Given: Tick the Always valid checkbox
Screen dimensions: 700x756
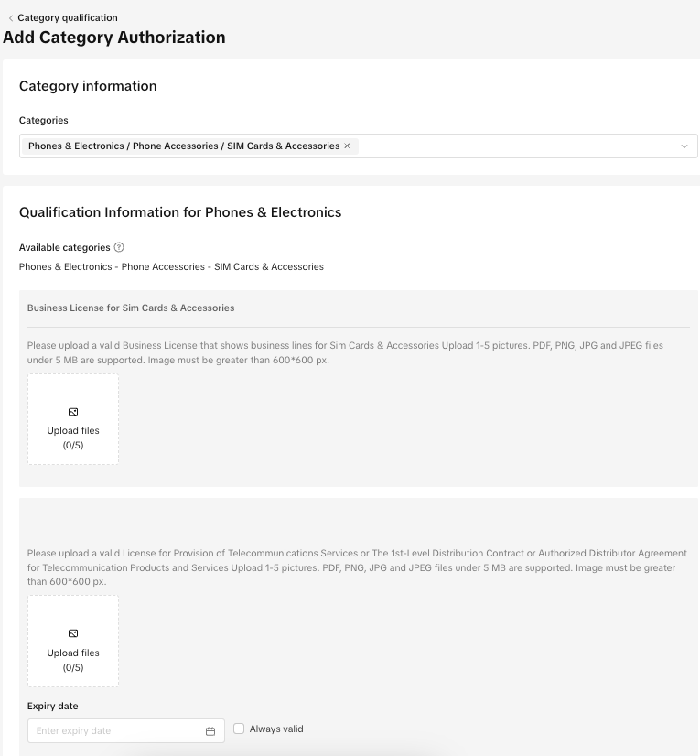Looking at the screenshot, I should pos(239,729).
